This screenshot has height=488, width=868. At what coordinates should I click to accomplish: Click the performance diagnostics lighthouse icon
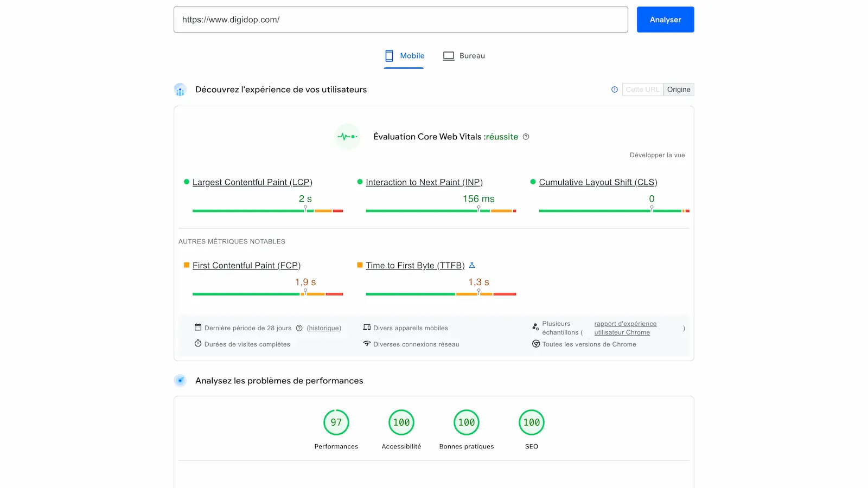pyautogui.click(x=180, y=381)
